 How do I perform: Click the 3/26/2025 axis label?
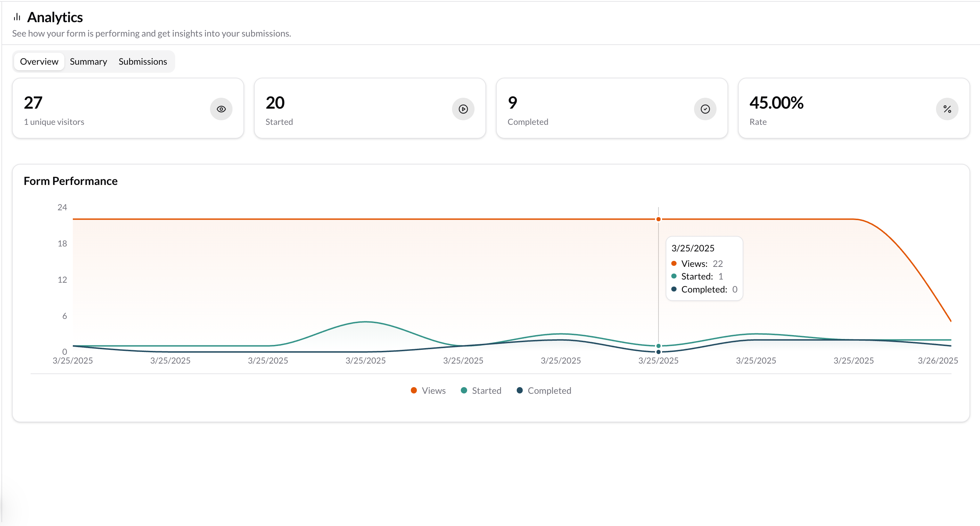(x=938, y=360)
